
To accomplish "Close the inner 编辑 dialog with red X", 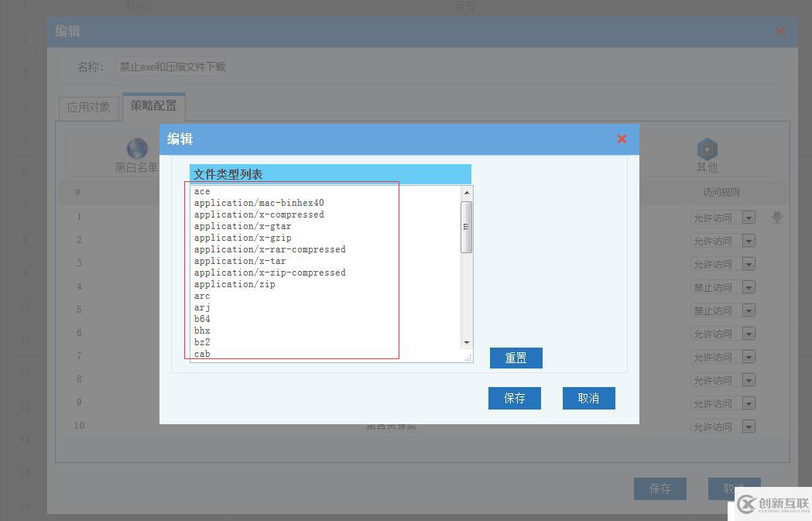I will click(x=622, y=139).
